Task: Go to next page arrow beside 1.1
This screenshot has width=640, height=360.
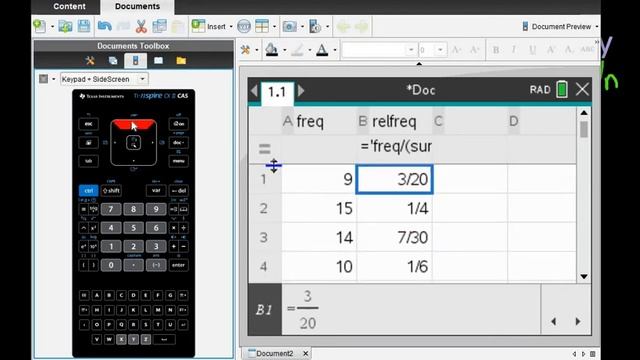Action: point(301,91)
